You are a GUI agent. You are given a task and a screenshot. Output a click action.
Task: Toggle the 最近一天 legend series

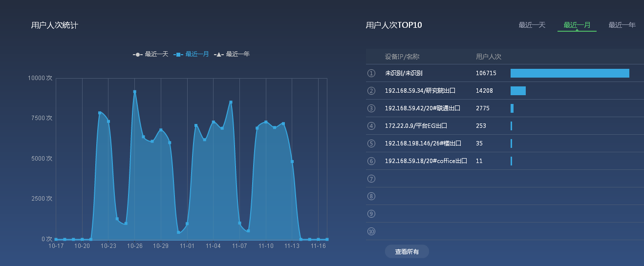(x=150, y=54)
